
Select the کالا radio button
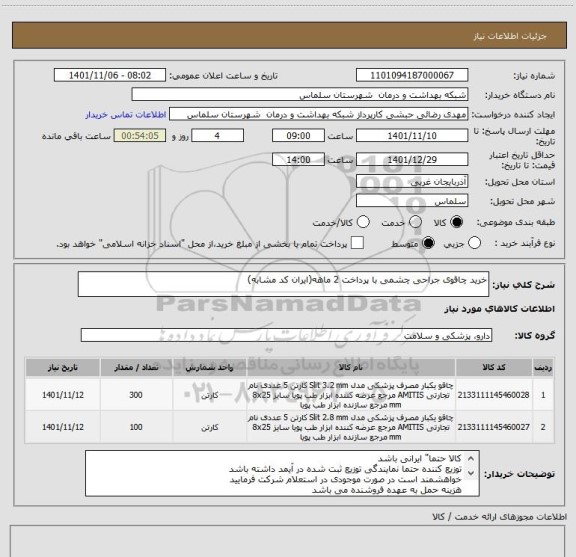point(457,222)
